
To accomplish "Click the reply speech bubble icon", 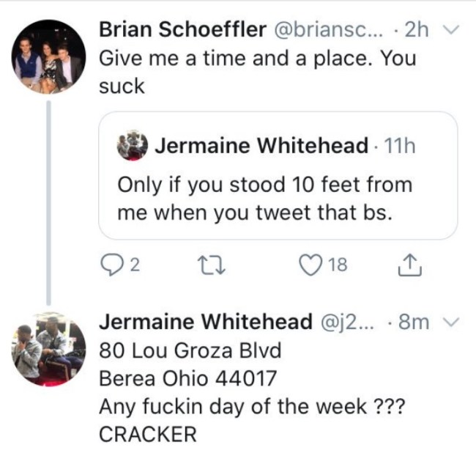I will [108, 265].
